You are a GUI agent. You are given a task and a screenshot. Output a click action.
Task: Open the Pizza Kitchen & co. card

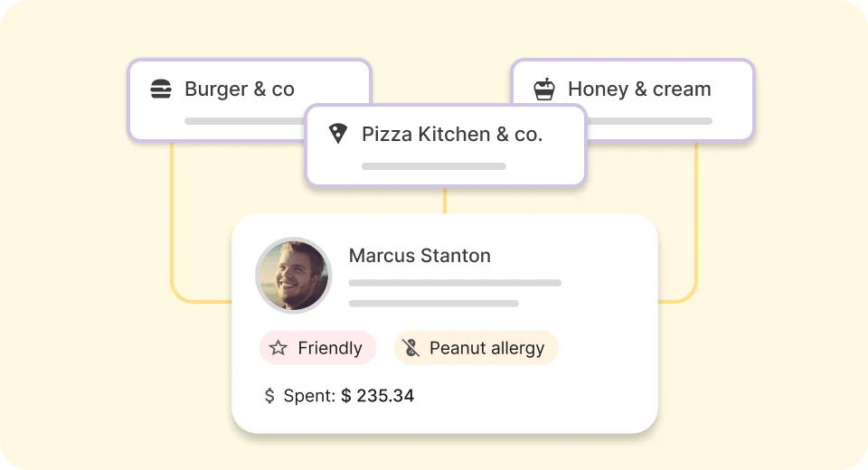(x=446, y=145)
